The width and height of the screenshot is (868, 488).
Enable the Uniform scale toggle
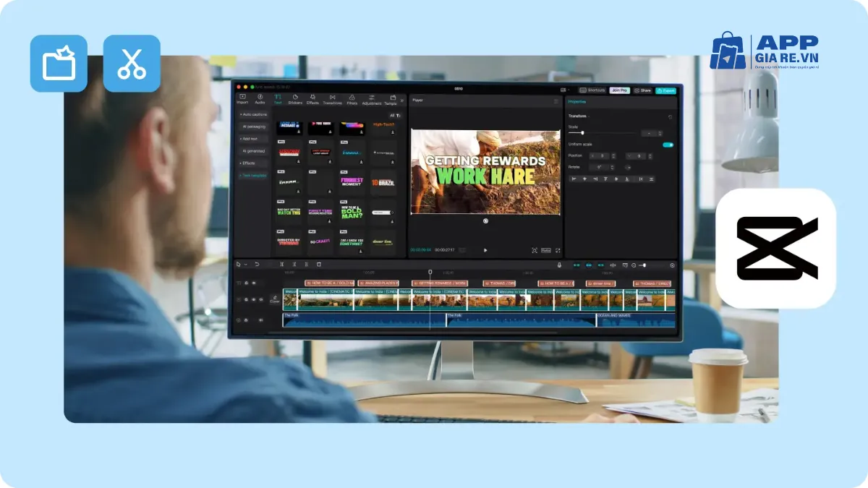[x=668, y=145]
